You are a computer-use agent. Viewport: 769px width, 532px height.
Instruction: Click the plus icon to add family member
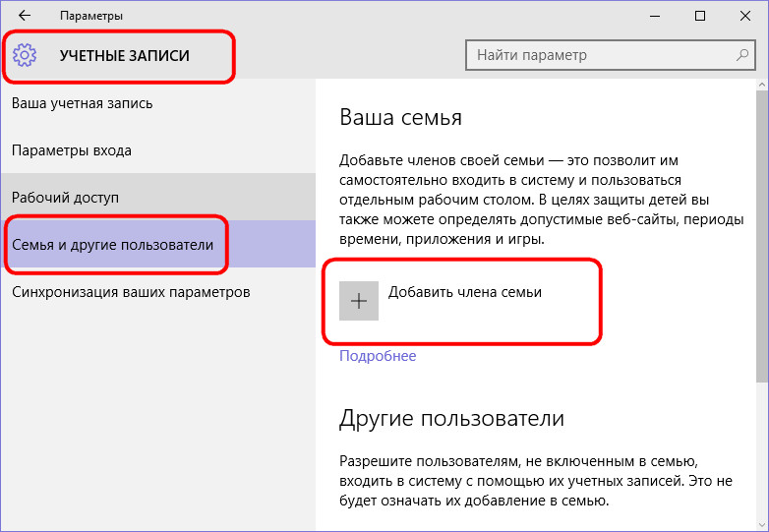point(359,301)
